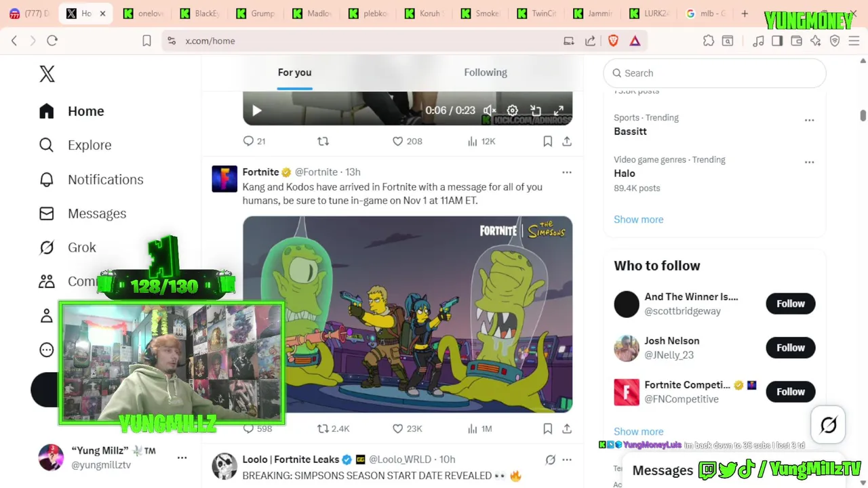Viewport: 868px width, 488px height.
Task: Open Brave Shields lion icon
Action: 613,41
